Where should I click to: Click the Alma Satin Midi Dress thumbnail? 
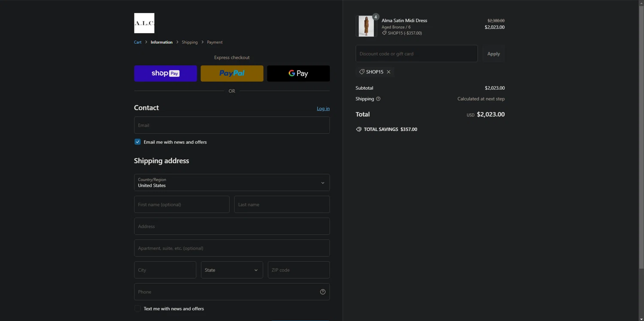pyautogui.click(x=366, y=26)
